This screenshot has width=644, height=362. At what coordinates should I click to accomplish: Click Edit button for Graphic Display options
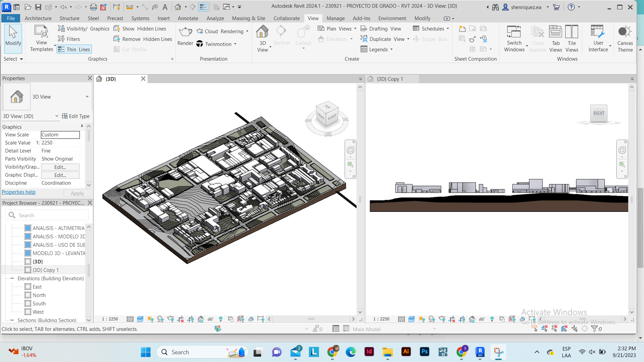(x=60, y=175)
